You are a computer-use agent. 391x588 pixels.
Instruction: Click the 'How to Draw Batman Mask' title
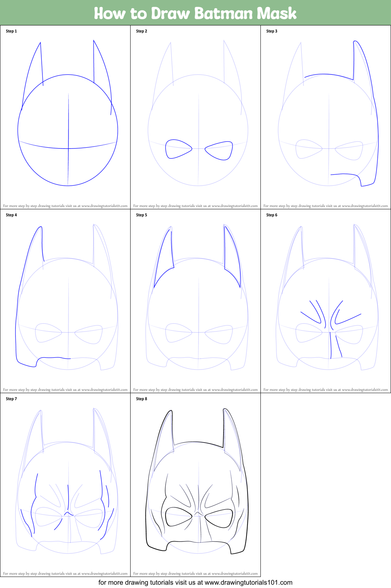(195, 13)
